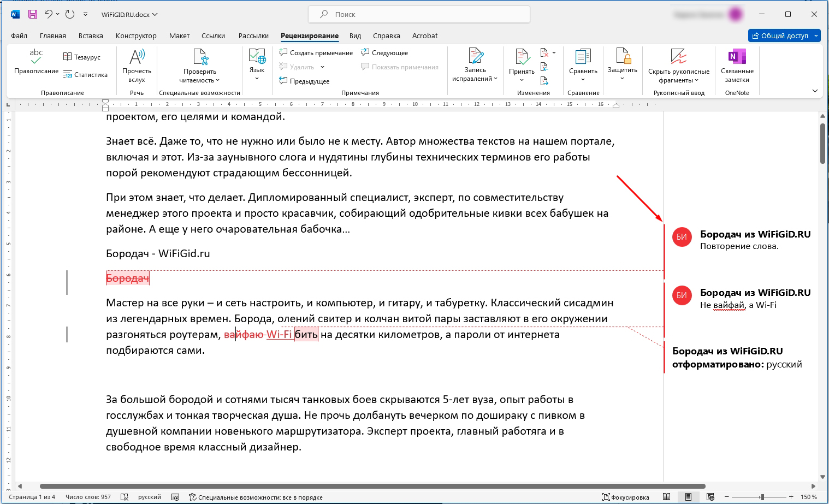
Task: Go to Следующее comment
Action: [384, 53]
